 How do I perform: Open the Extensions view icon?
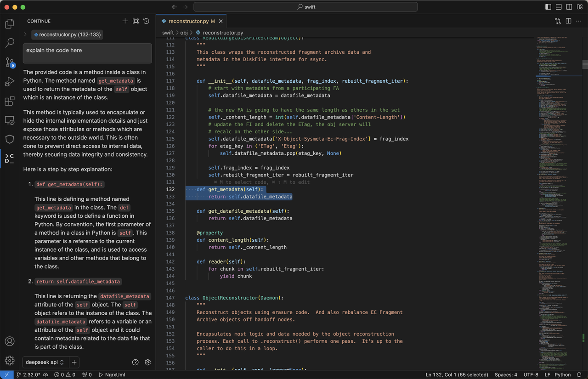pyautogui.click(x=9, y=101)
